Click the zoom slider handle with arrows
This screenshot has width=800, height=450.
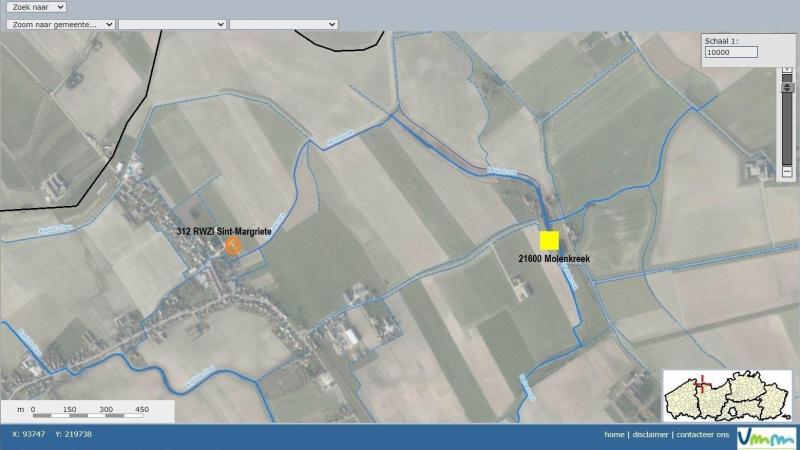[787, 87]
